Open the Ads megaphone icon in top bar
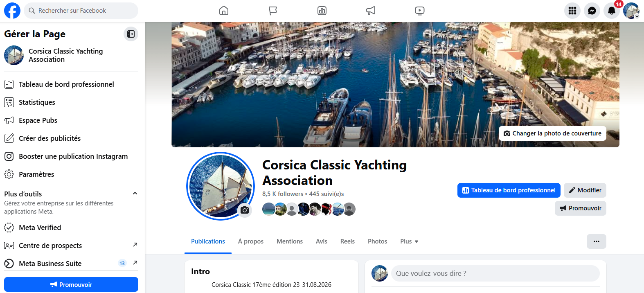 (x=371, y=11)
